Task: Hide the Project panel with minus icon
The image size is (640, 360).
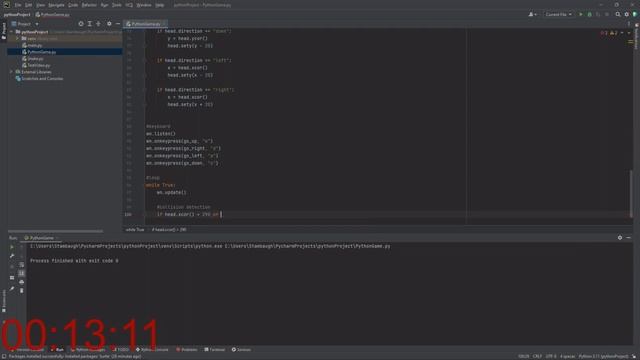Action: click(118, 24)
